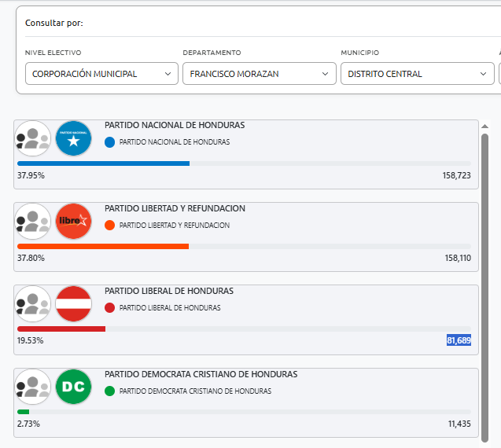Screen dimensions: 501x448
Task: Click the orange 37.80% progress bar
Action: click(103, 246)
